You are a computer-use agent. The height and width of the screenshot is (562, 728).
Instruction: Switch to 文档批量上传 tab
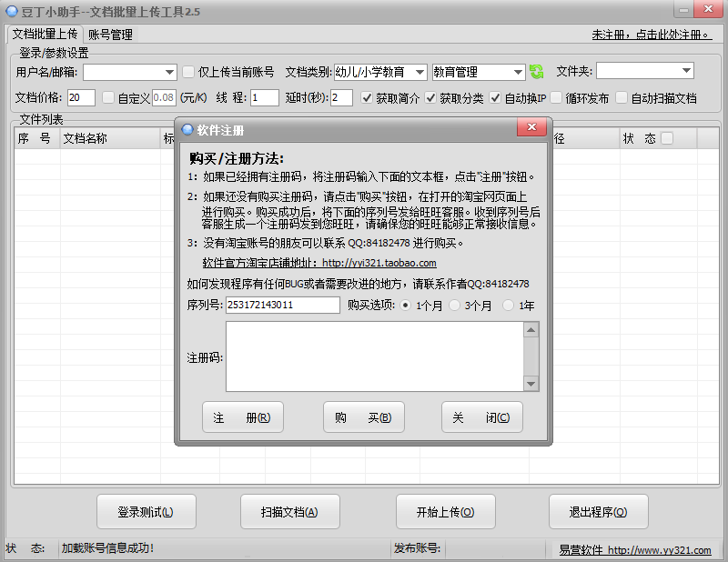coord(45,34)
